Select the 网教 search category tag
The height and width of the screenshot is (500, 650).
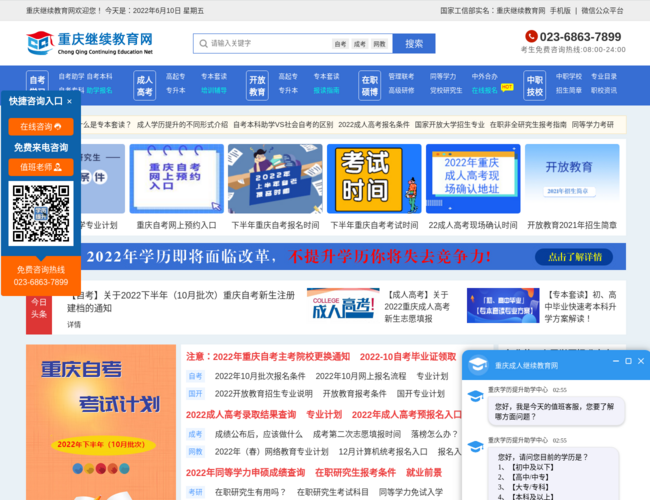pos(379,44)
